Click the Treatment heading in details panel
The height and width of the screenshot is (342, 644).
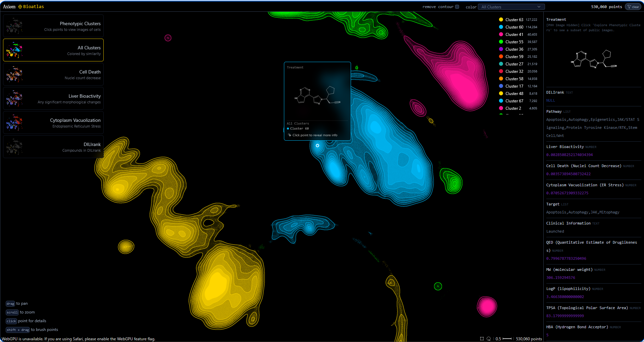click(556, 19)
